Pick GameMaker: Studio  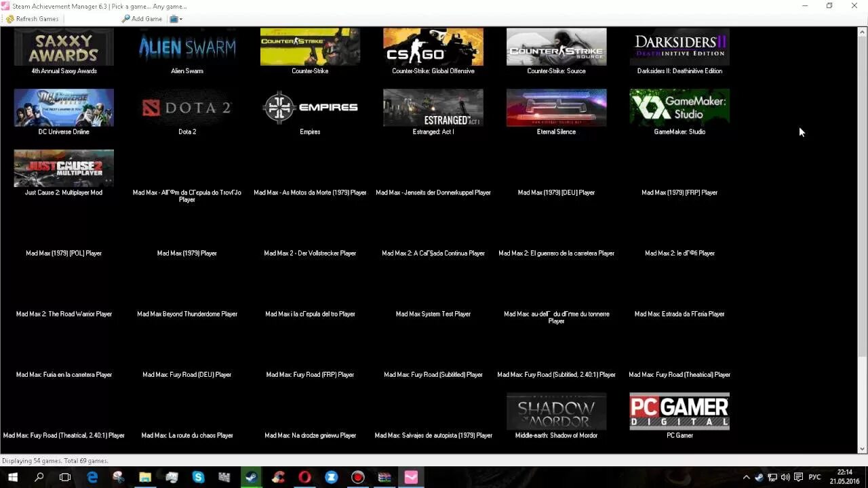pos(679,113)
